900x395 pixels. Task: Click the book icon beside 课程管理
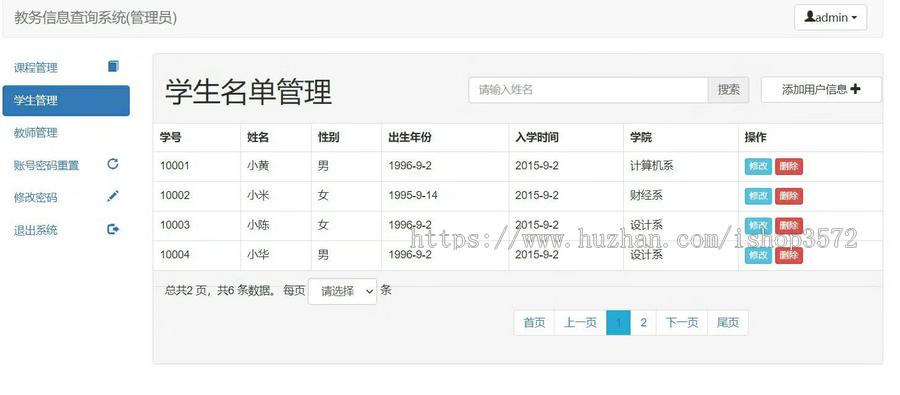[113, 67]
